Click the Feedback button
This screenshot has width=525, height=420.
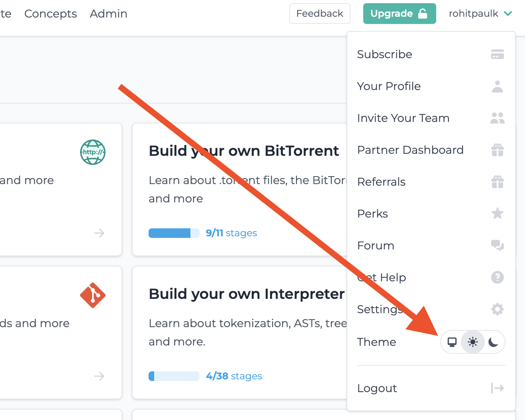pos(320,14)
